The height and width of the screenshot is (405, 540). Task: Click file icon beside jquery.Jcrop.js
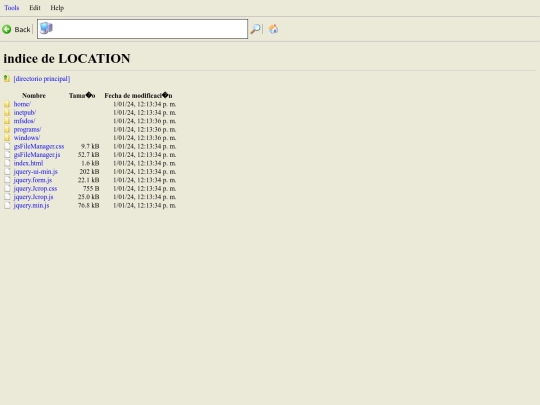click(7, 197)
